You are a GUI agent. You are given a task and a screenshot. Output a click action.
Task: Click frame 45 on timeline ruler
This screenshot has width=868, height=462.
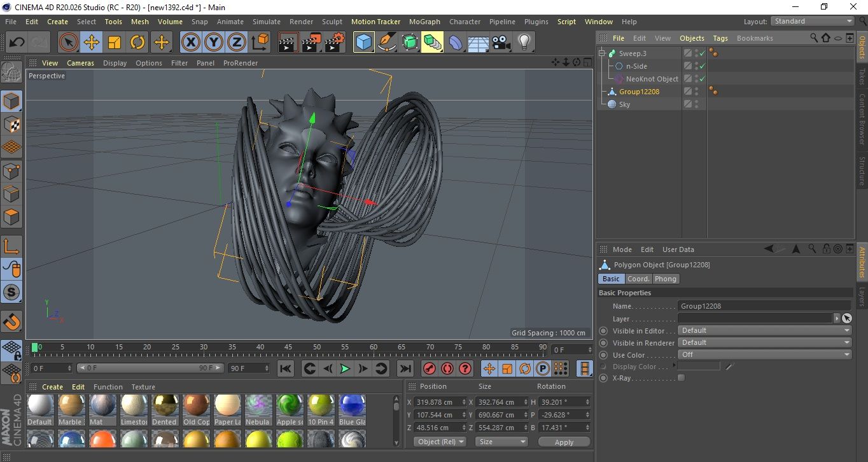pyautogui.click(x=288, y=347)
